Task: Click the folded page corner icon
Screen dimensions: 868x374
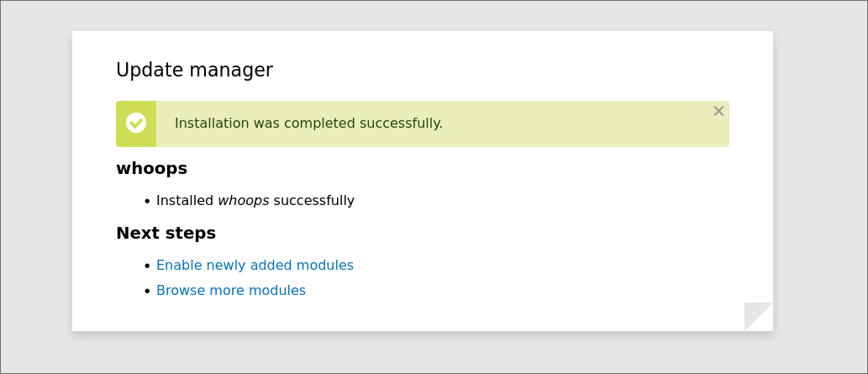Action: click(758, 316)
